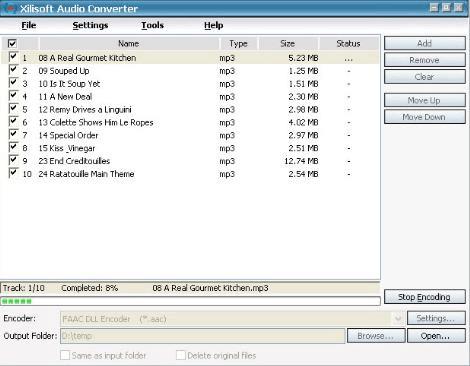Open the File menu
The height and width of the screenshot is (366, 470).
click(x=29, y=25)
